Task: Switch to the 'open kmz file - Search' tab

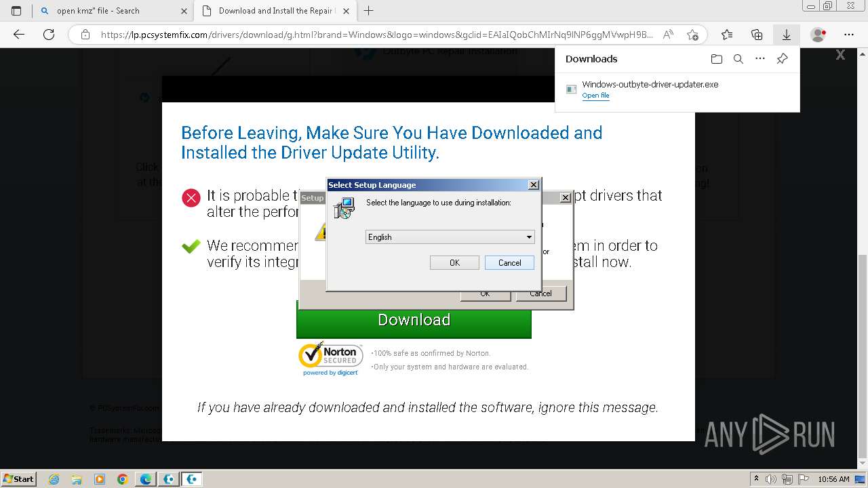Action: (113, 11)
